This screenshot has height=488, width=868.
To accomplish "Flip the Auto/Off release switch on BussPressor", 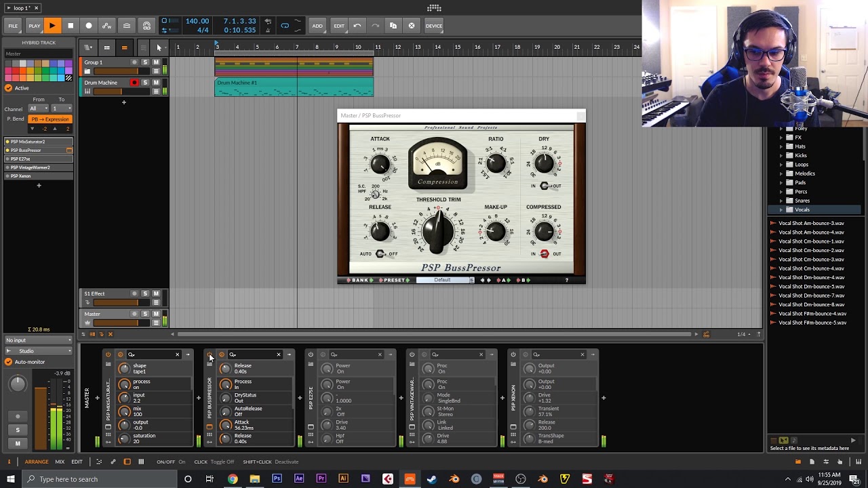I will [x=380, y=253].
